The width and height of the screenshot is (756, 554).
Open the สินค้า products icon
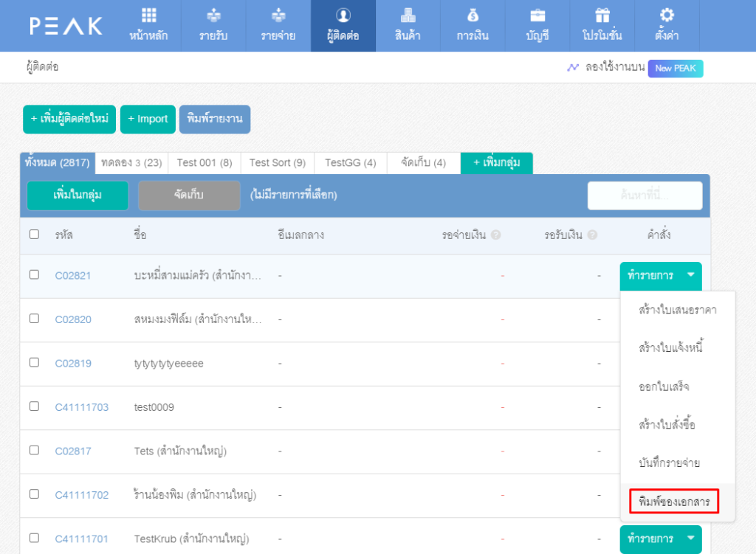point(408,15)
